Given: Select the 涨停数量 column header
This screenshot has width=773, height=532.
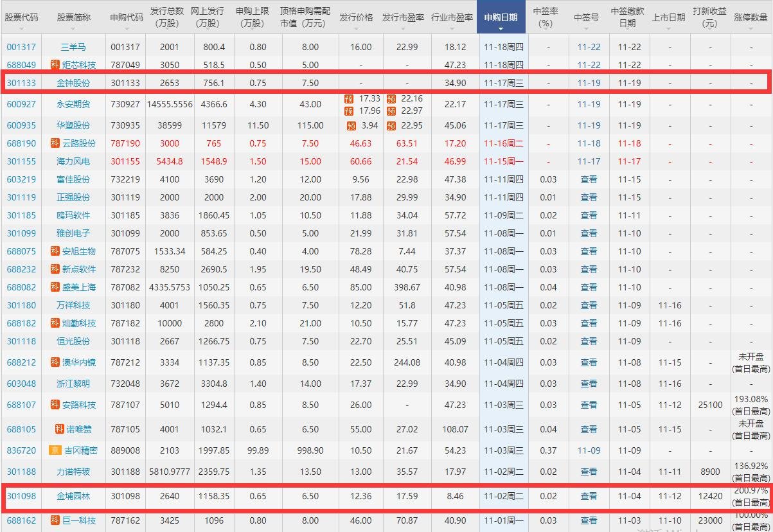Looking at the screenshot, I should click(751, 17).
